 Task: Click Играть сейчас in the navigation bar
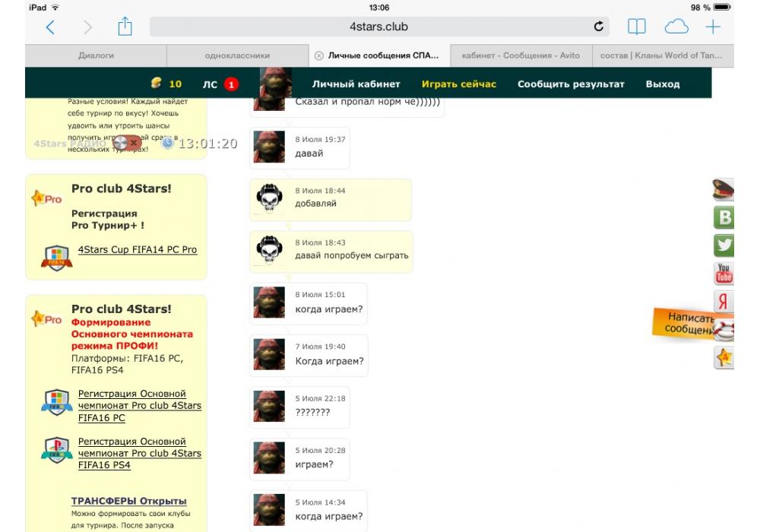[459, 84]
